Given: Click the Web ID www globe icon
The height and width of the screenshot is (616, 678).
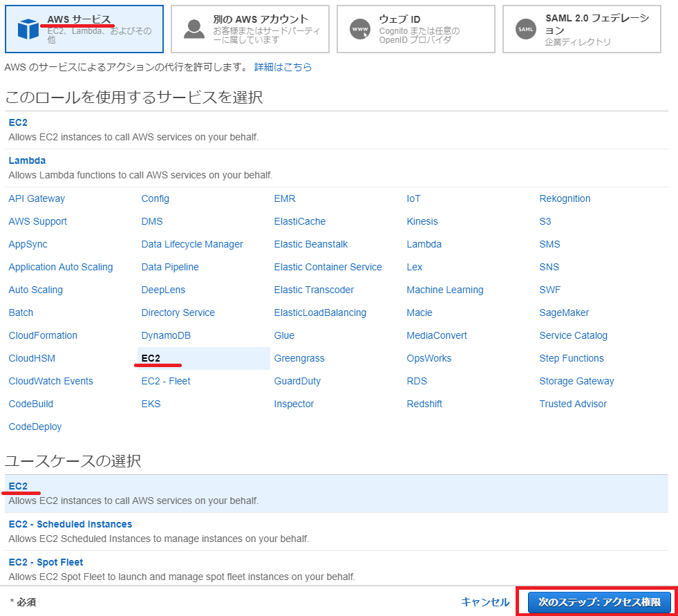Looking at the screenshot, I should [360, 29].
